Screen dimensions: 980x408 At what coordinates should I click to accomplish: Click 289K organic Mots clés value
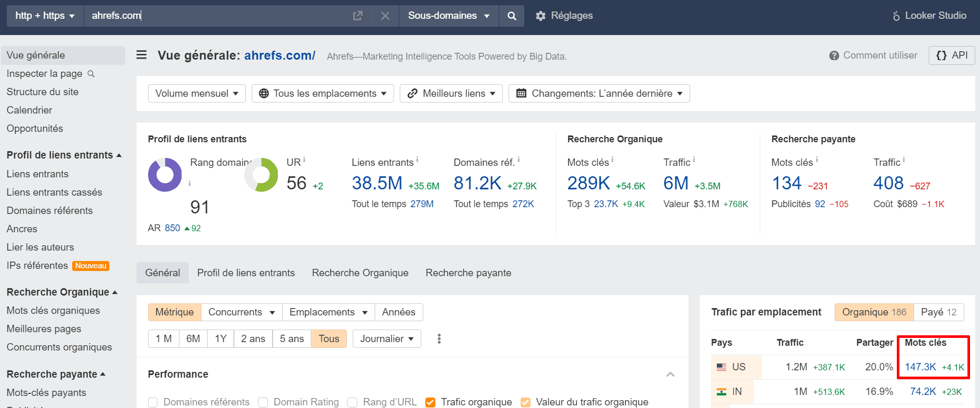(x=589, y=183)
